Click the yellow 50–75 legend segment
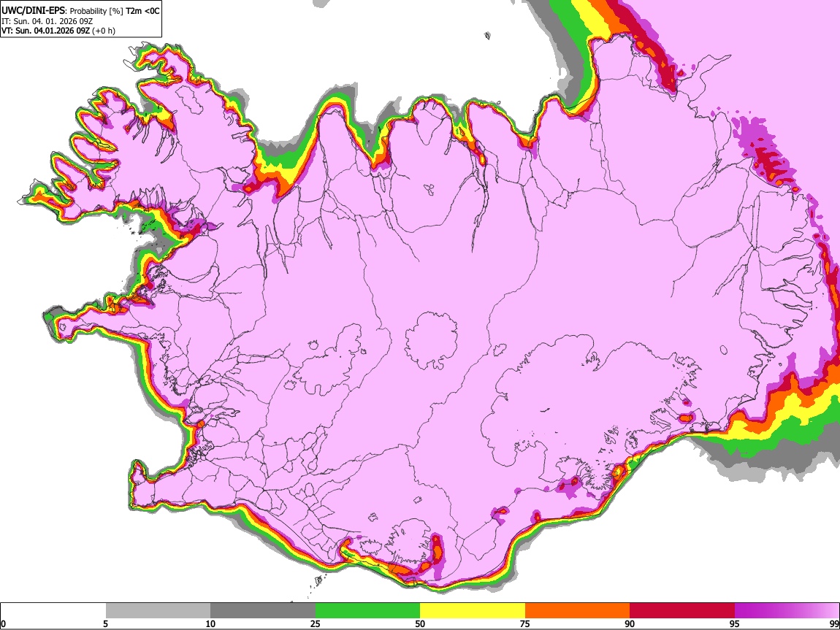Viewport: 840px width, 630px height. coord(473,610)
